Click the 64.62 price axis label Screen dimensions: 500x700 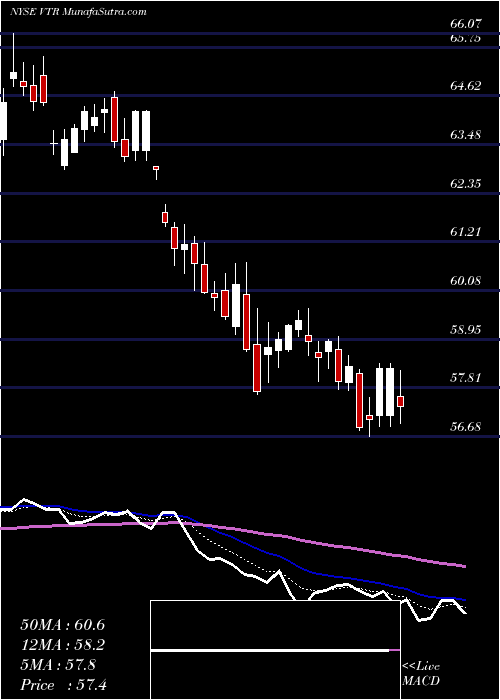pos(466,85)
